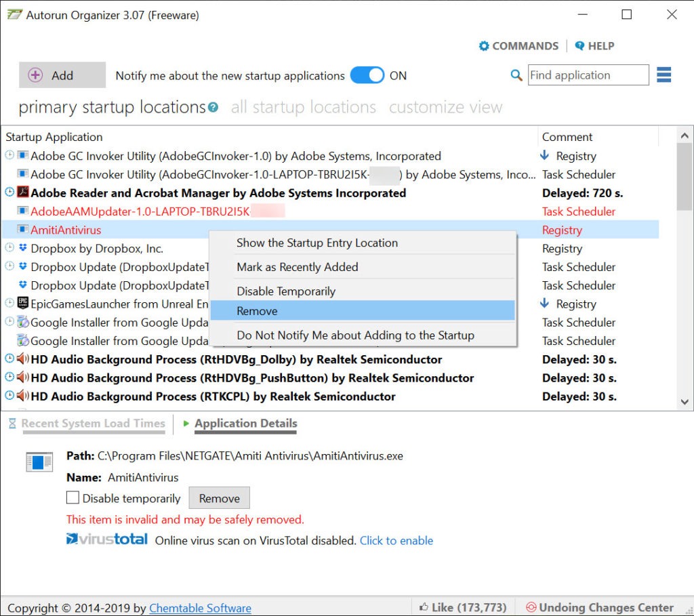
Task: Click the delay clock icon of Dropbox row
Action: point(9,247)
